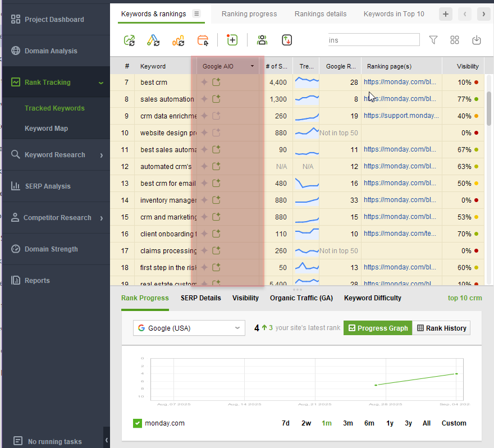The image size is (494, 448).
Task: Click the update keyword data icon
Action: coord(153,40)
